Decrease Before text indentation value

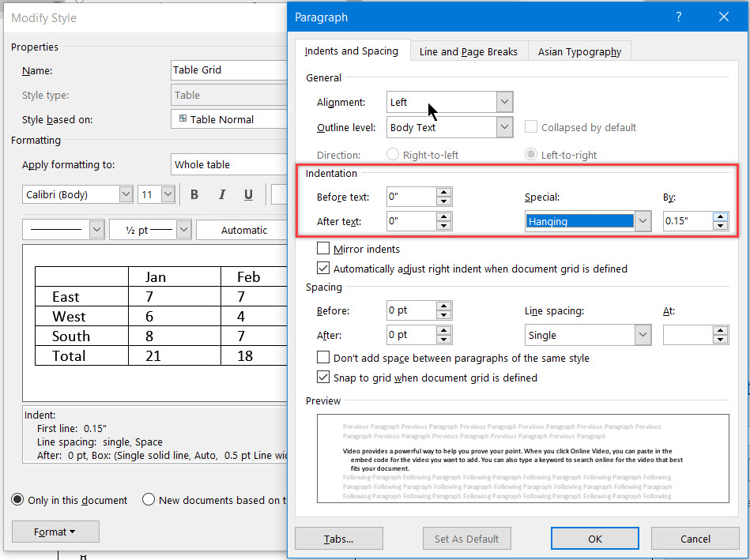click(x=444, y=201)
